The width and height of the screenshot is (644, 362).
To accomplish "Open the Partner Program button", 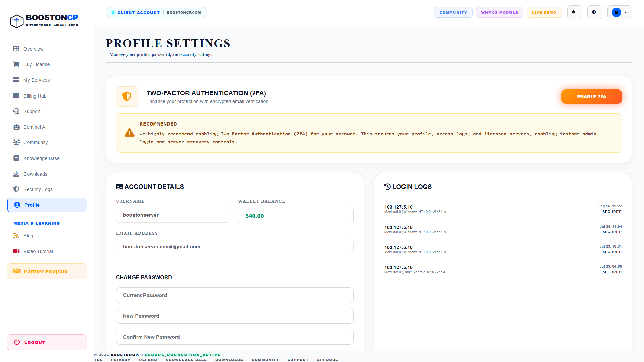I will (47, 271).
